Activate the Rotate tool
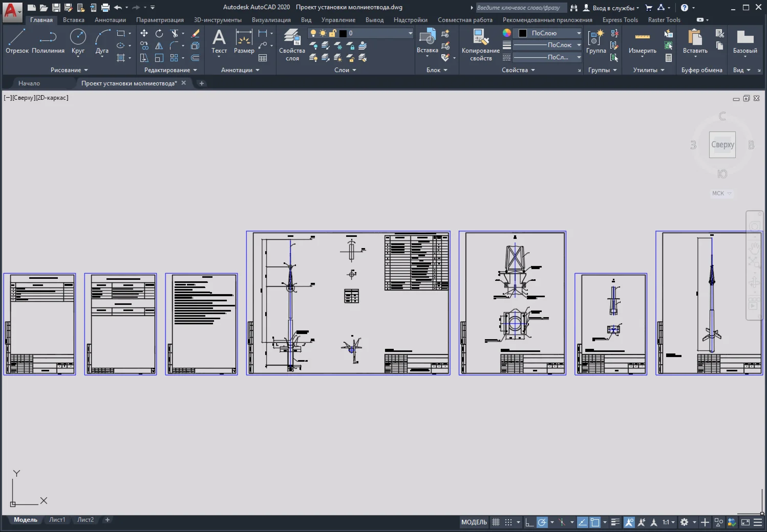This screenshot has height=532, width=767. 159,33
